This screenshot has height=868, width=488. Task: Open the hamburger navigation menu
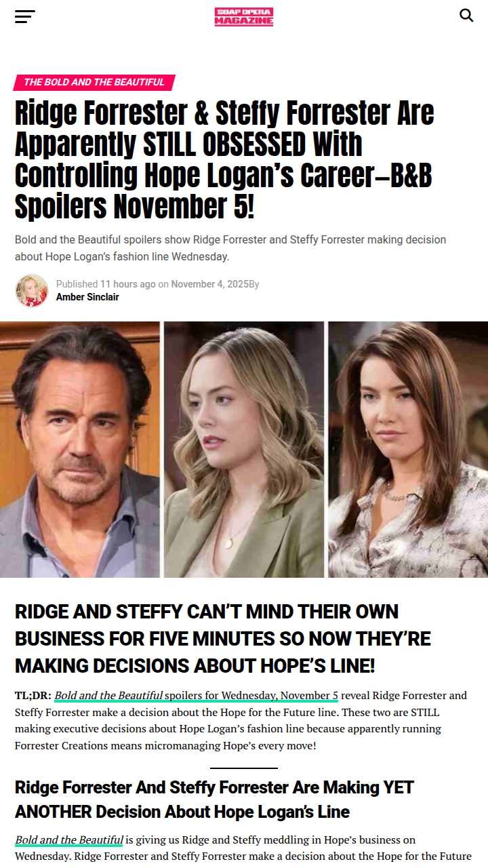[x=25, y=16]
